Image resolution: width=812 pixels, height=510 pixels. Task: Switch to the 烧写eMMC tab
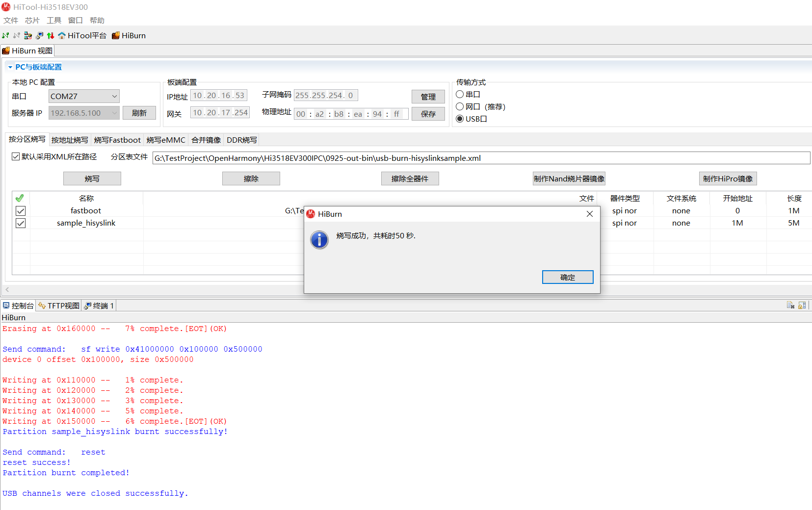(x=166, y=140)
